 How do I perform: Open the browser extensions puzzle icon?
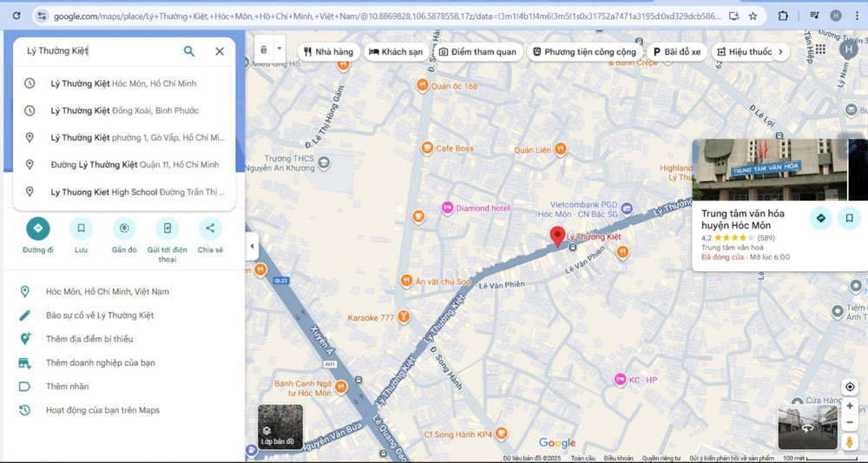[783, 16]
